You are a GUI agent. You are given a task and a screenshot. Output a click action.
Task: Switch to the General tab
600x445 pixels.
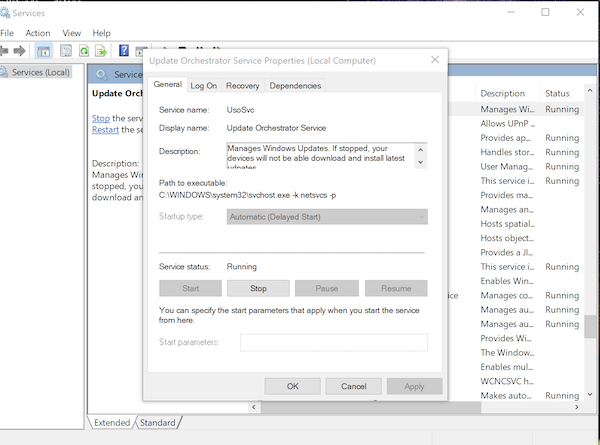click(168, 84)
